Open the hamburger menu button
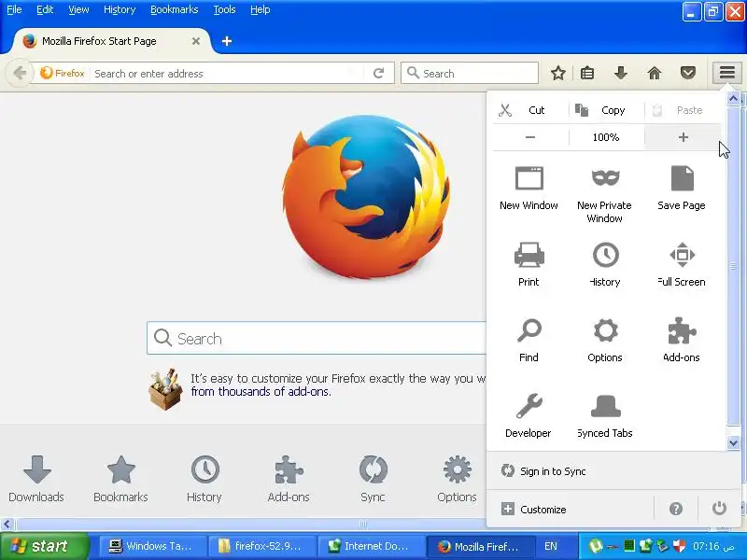This screenshot has height=560, width=747. click(727, 73)
